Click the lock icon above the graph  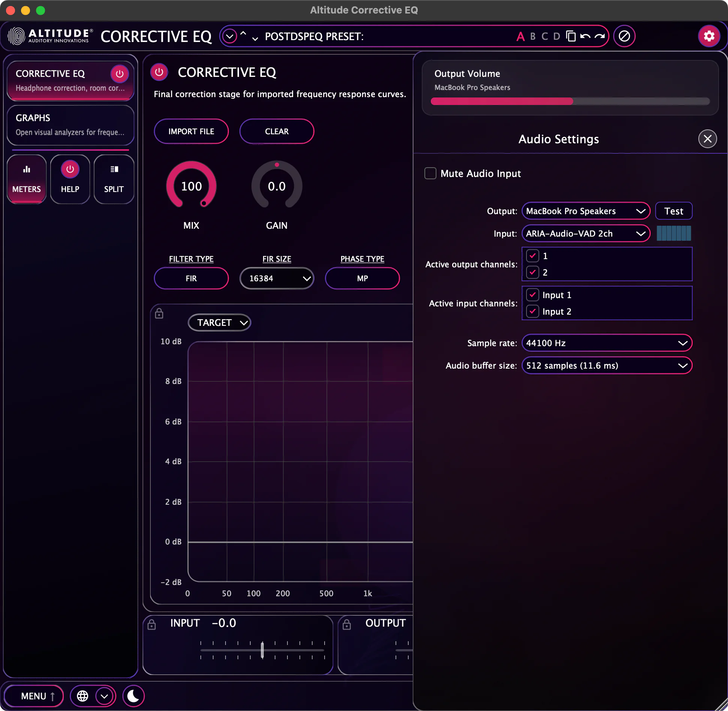point(159,313)
